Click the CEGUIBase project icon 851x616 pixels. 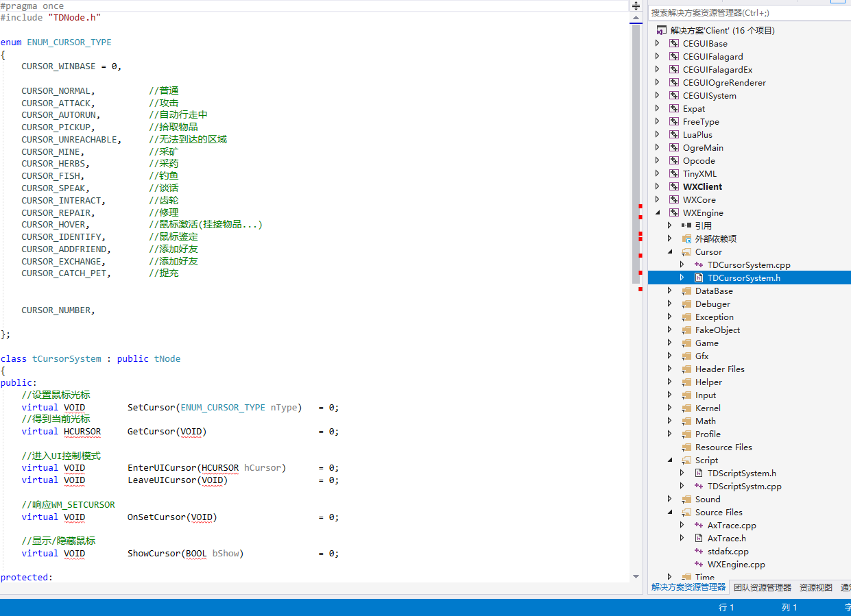point(674,43)
